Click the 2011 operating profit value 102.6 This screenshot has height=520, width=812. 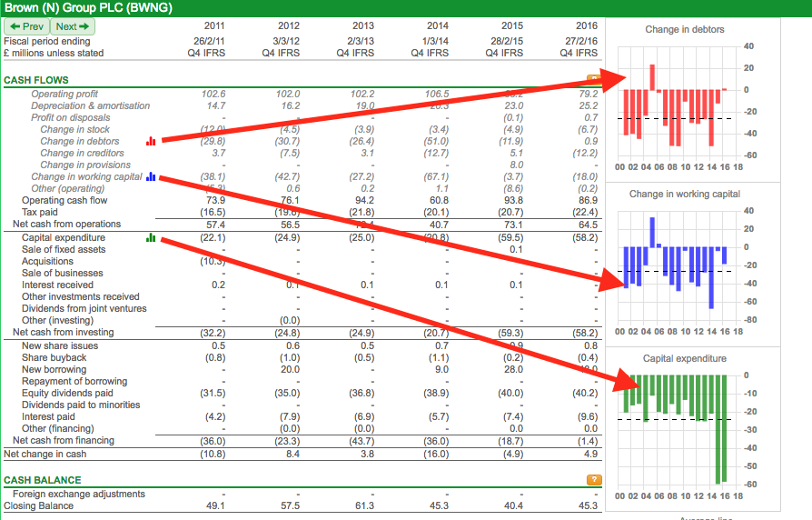coord(213,94)
